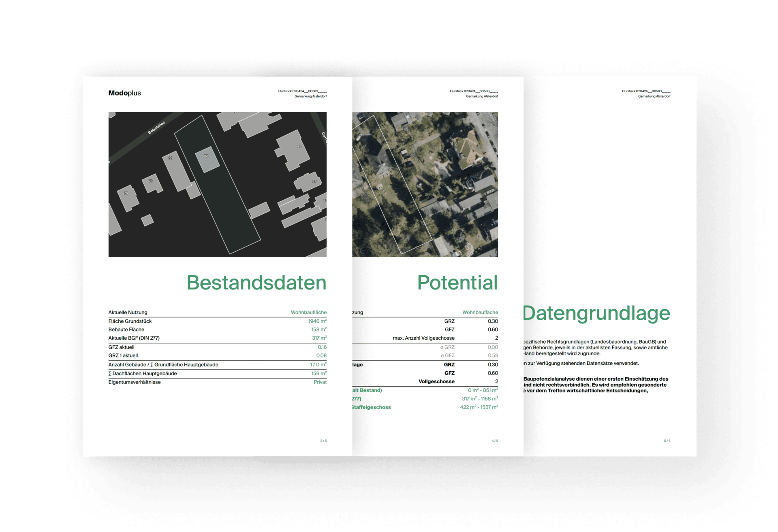This screenshot has width=778, height=532.
Task: Click the Modoplus logo
Action: click(124, 93)
